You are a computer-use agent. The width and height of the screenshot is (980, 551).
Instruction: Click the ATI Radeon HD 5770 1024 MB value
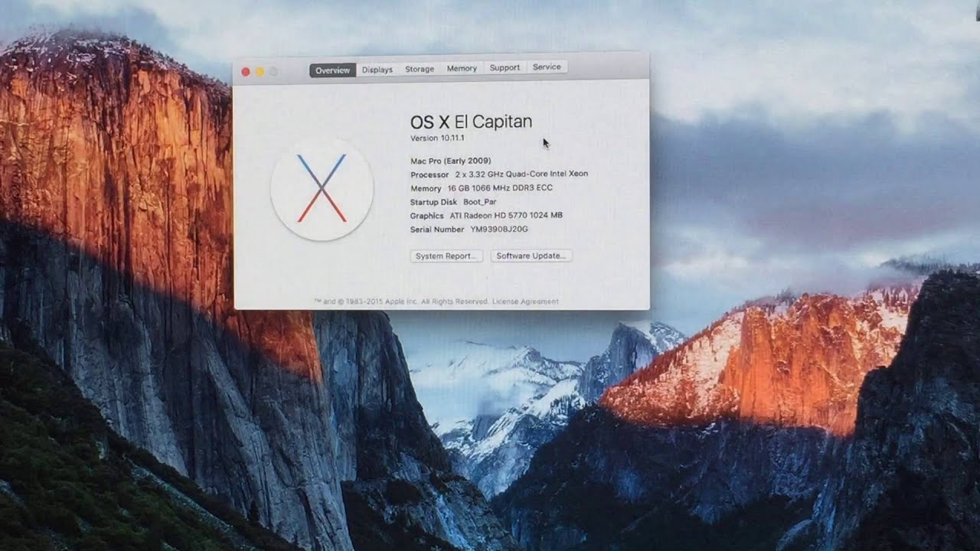click(506, 215)
